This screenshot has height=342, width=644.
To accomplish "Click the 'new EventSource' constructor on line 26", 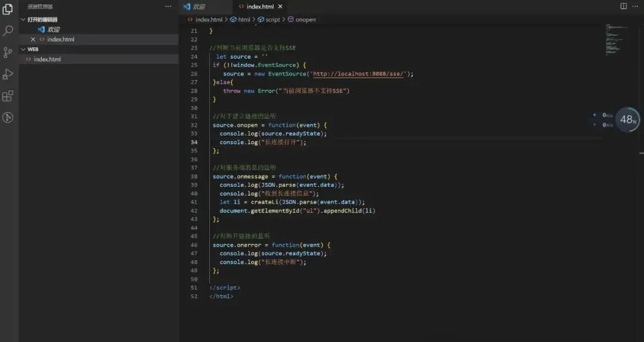I will click(x=280, y=74).
